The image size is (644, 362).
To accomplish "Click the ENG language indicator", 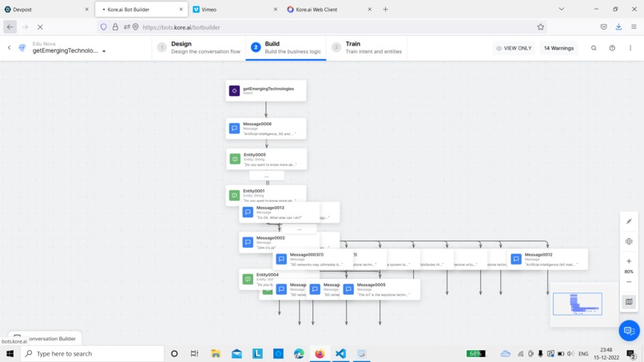I will click(582, 353).
